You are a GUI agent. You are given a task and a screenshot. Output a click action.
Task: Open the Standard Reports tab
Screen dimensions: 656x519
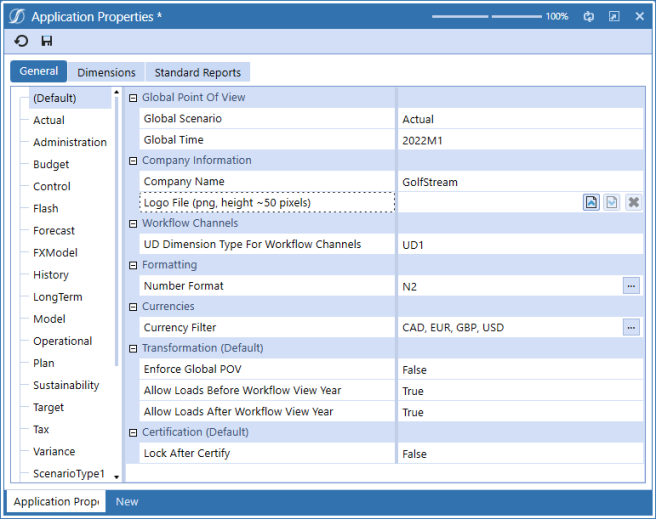pyautogui.click(x=197, y=72)
